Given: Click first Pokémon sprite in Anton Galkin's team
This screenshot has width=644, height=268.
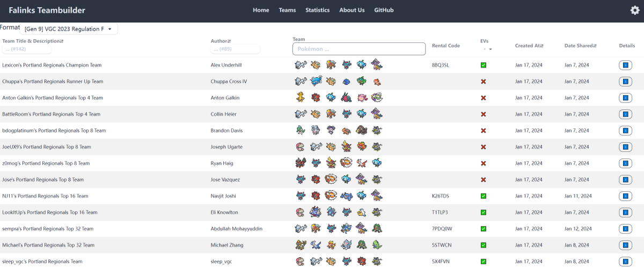Looking at the screenshot, I should click(301, 98).
